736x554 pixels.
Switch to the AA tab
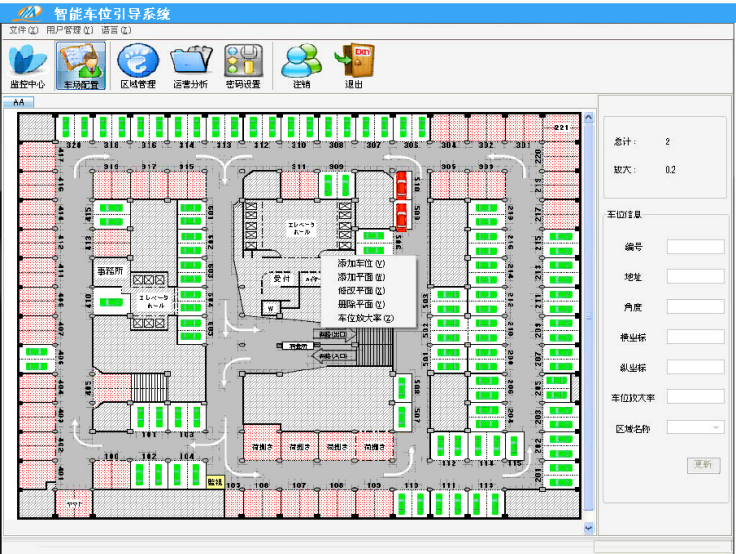coord(19,103)
